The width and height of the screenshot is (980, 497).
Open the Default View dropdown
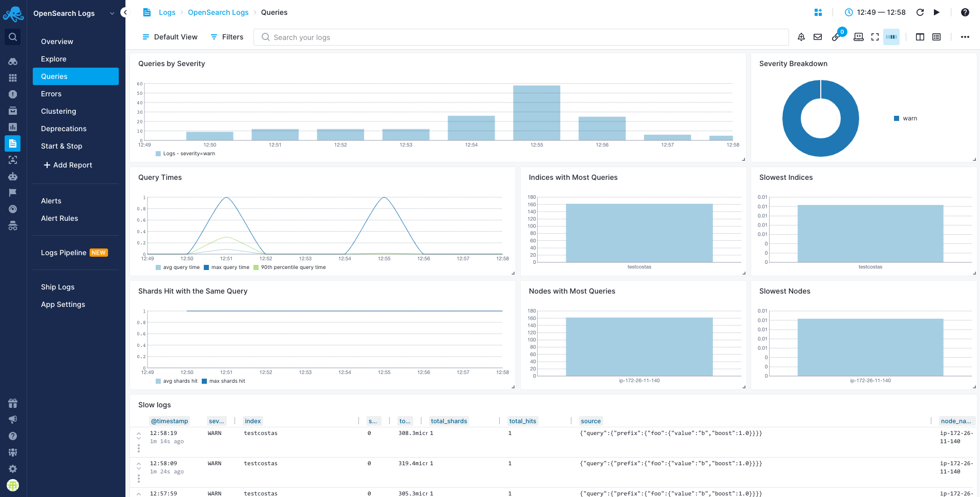[169, 37]
